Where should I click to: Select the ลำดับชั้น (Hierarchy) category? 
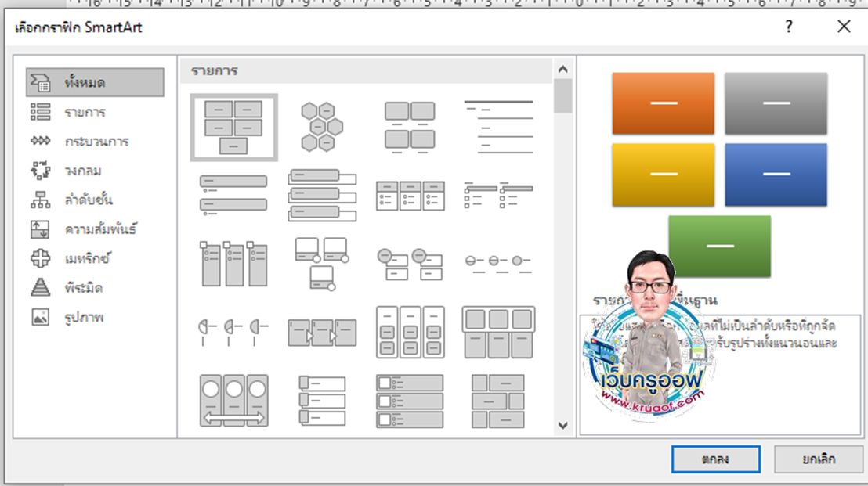point(89,200)
